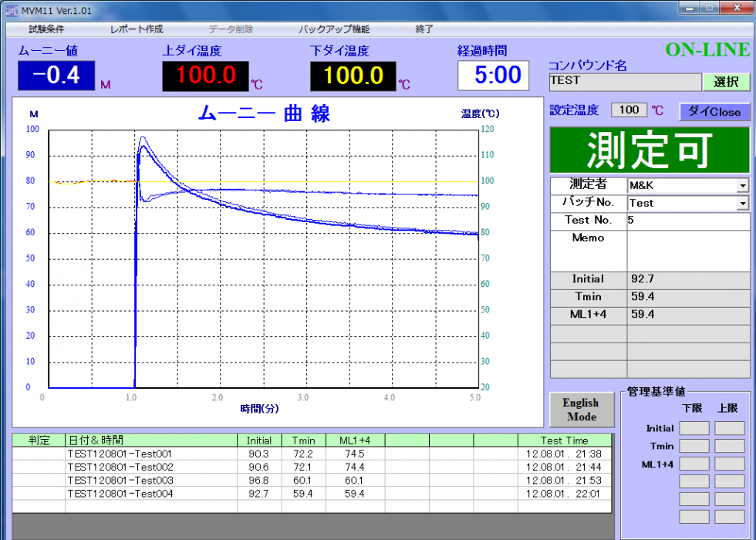
Task: Click the green 測定可 status button
Action: (649, 150)
